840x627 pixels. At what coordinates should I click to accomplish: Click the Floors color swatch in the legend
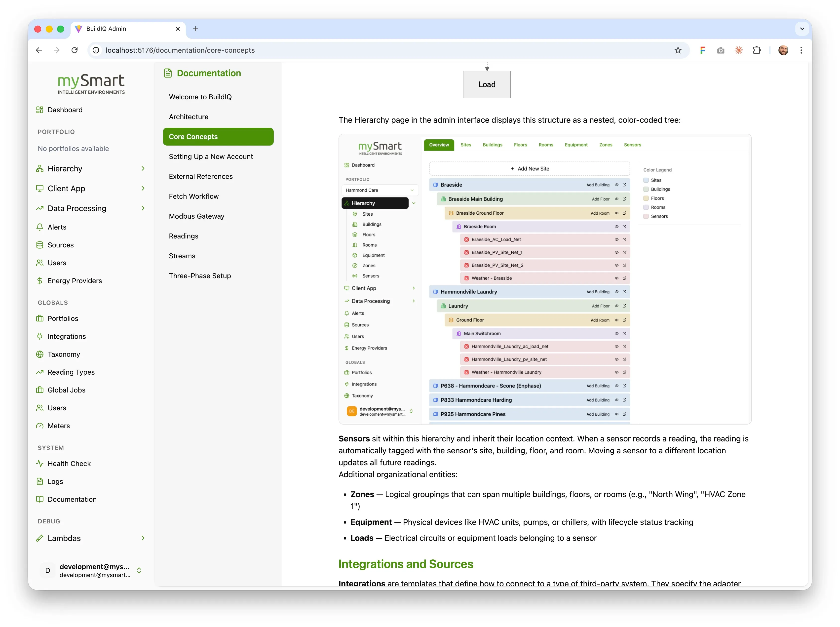(646, 198)
